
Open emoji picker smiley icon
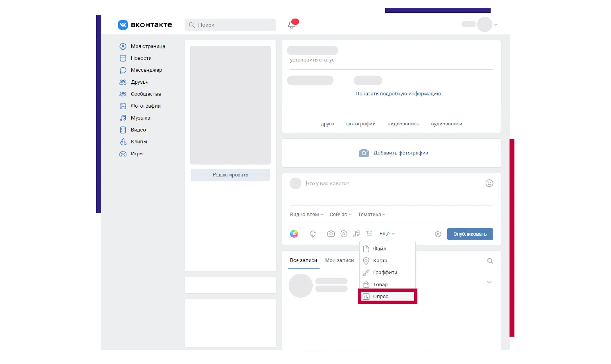click(x=489, y=183)
